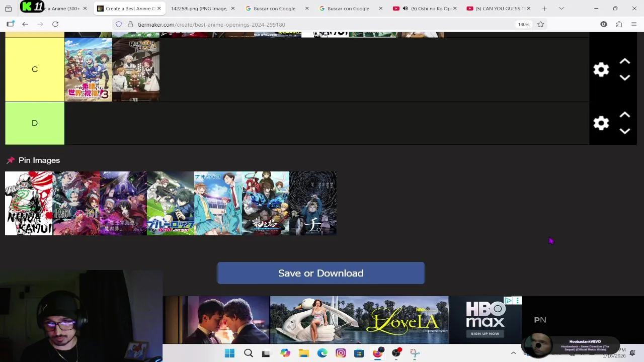Launch Copilot from taskbar
This screenshot has width=644, height=362.
285,353
